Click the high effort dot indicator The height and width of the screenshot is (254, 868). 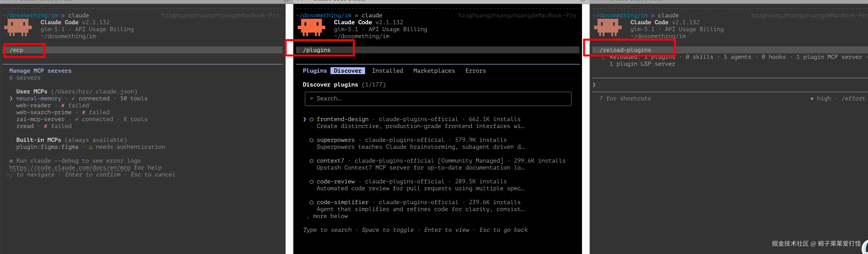[812, 99]
